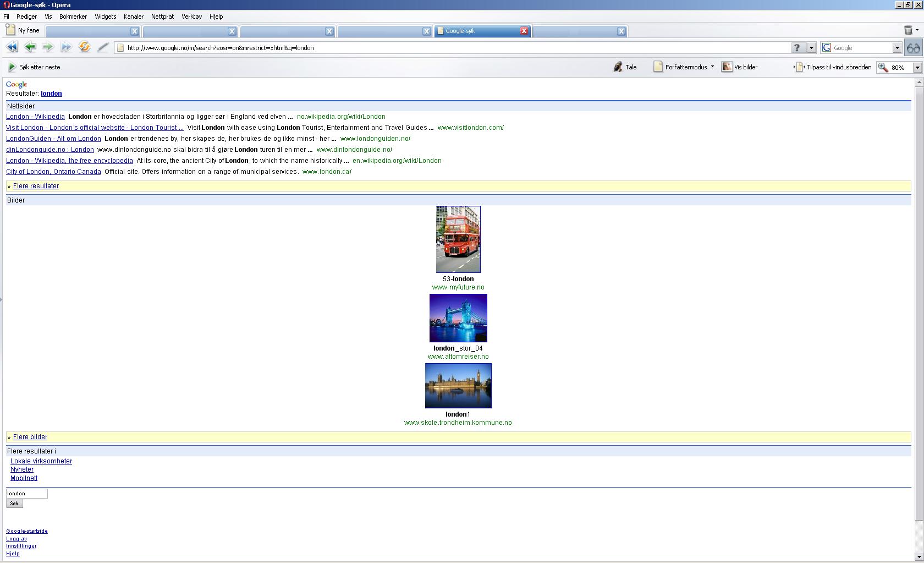The image size is (924, 563).
Task: Click the zoom magnifier icon
Action: [x=883, y=67]
